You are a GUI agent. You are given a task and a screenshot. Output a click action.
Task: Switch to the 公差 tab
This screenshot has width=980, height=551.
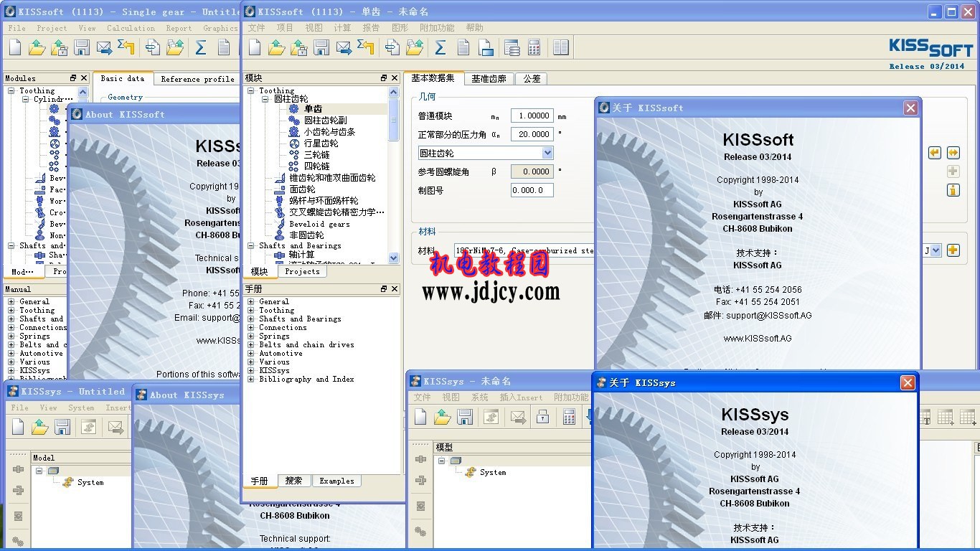532,79
